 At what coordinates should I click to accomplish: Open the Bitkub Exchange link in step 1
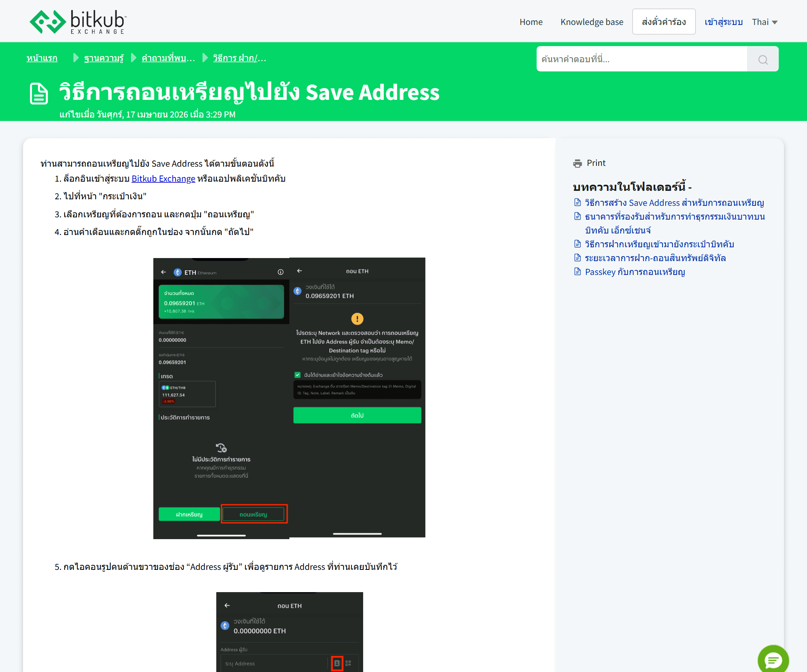(163, 179)
